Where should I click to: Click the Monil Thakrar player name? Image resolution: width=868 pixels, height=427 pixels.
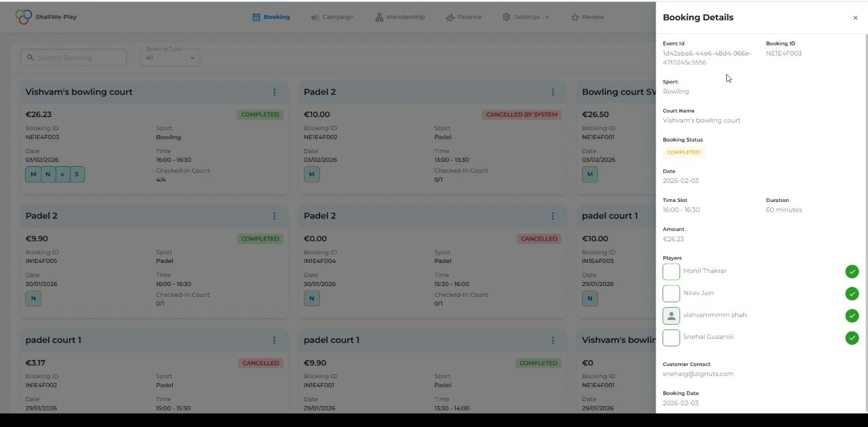point(705,271)
